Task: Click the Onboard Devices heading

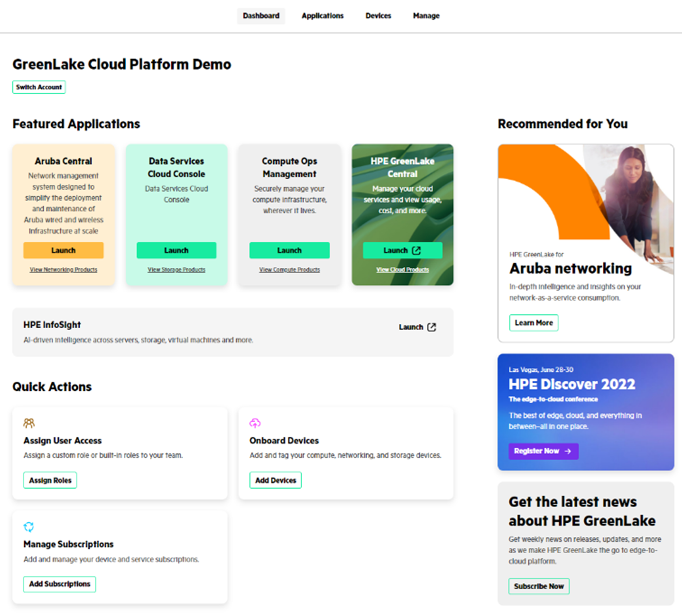Action: point(284,440)
